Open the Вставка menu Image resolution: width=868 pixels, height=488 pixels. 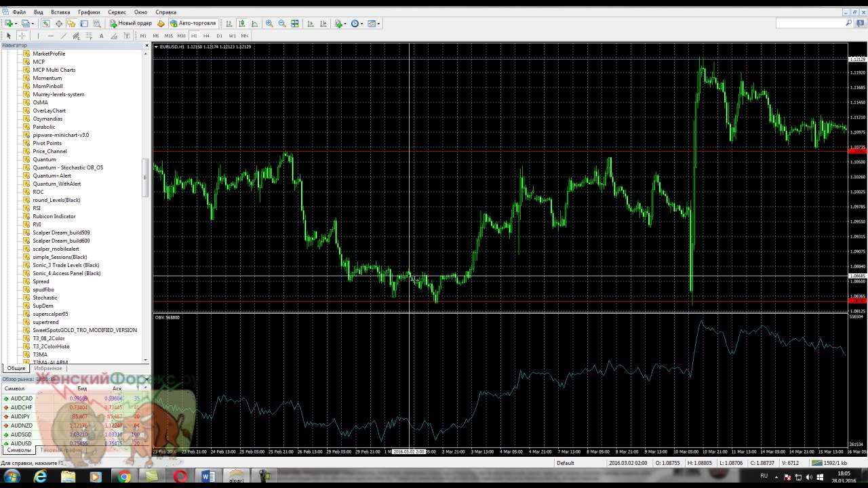pyautogui.click(x=60, y=12)
